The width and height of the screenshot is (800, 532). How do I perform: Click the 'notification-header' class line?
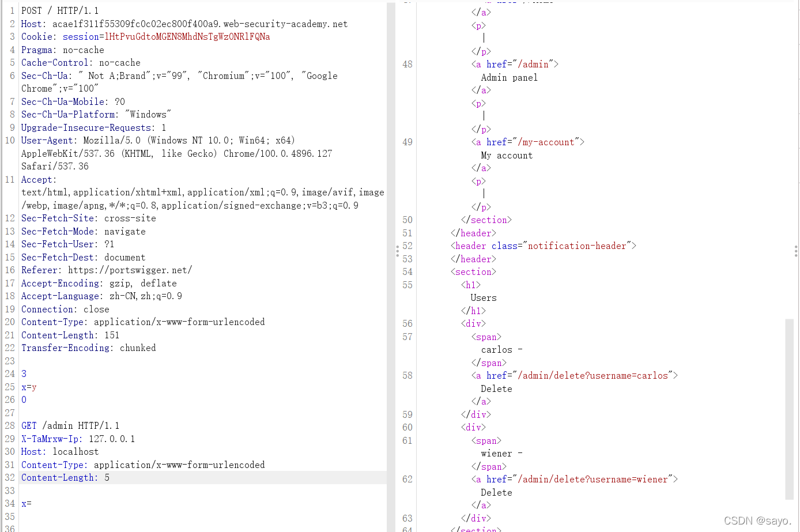(x=543, y=246)
